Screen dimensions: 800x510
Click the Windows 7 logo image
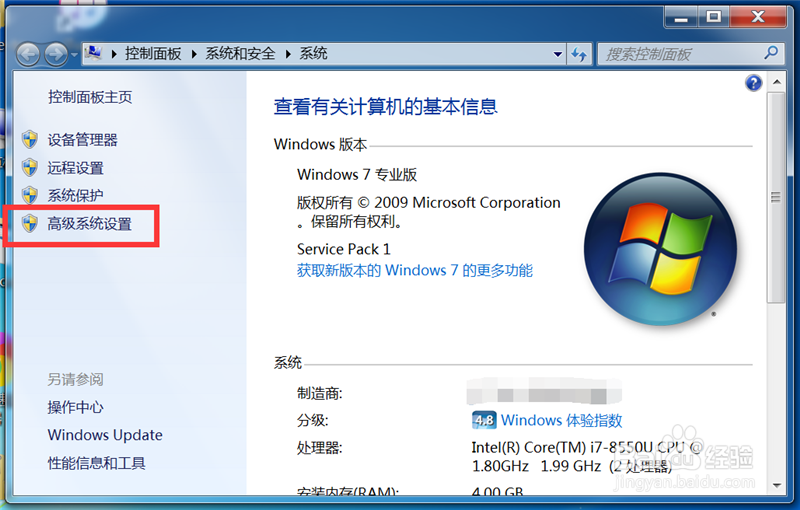tap(661, 249)
